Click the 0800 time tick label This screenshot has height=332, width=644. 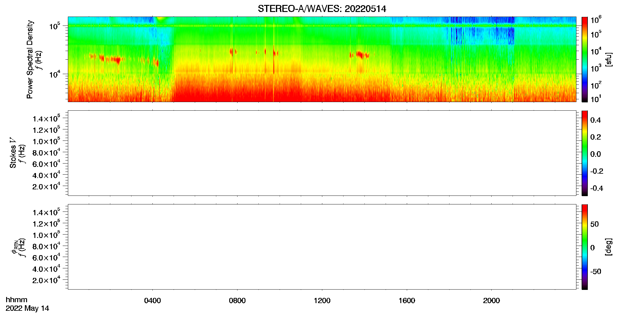(x=237, y=301)
